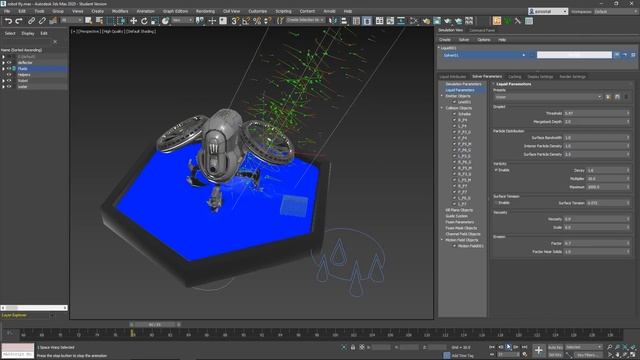
Task: Expand the Fluids layer row
Action: point(3,69)
